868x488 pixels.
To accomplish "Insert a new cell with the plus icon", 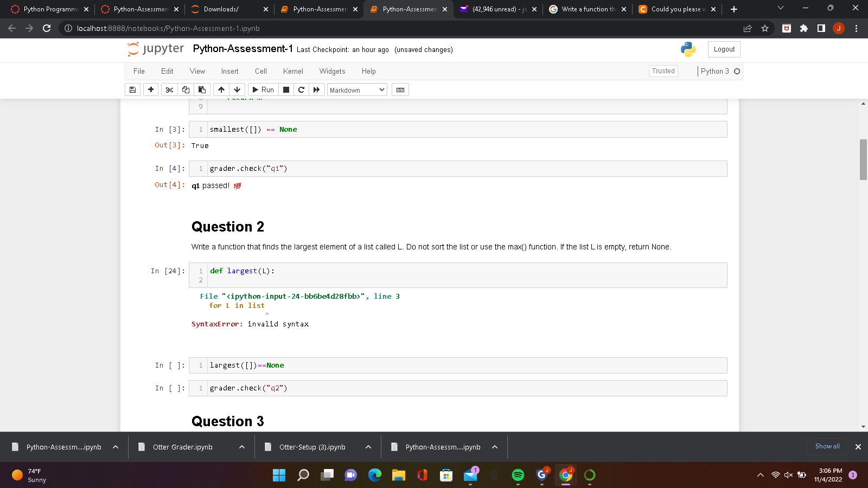I will click(151, 89).
